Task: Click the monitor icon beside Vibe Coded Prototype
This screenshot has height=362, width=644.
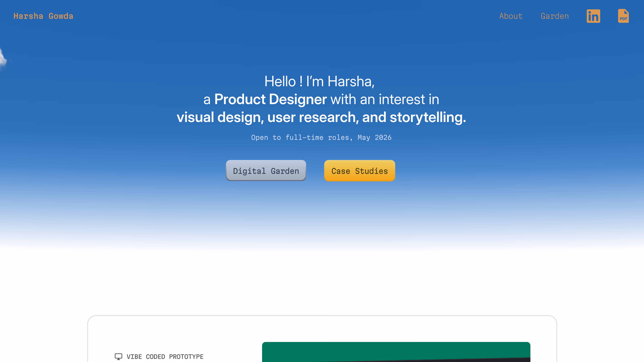Action: click(118, 357)
